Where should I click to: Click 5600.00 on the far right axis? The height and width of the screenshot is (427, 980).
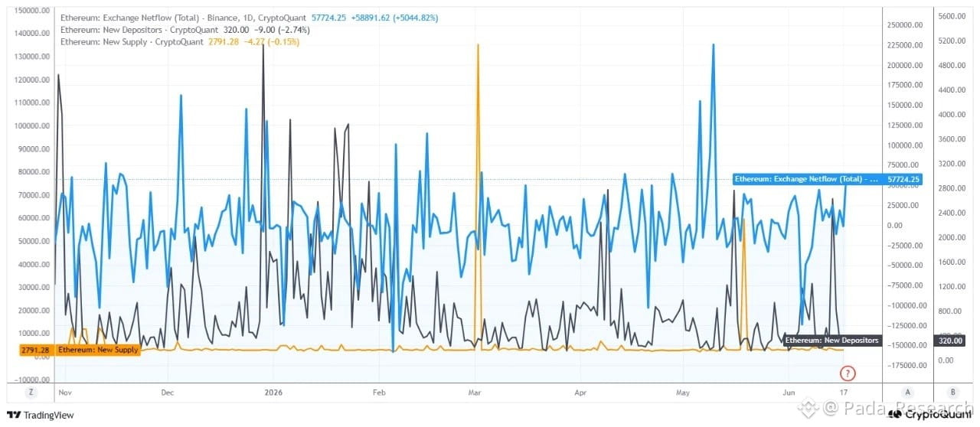(x=952, y=16)
